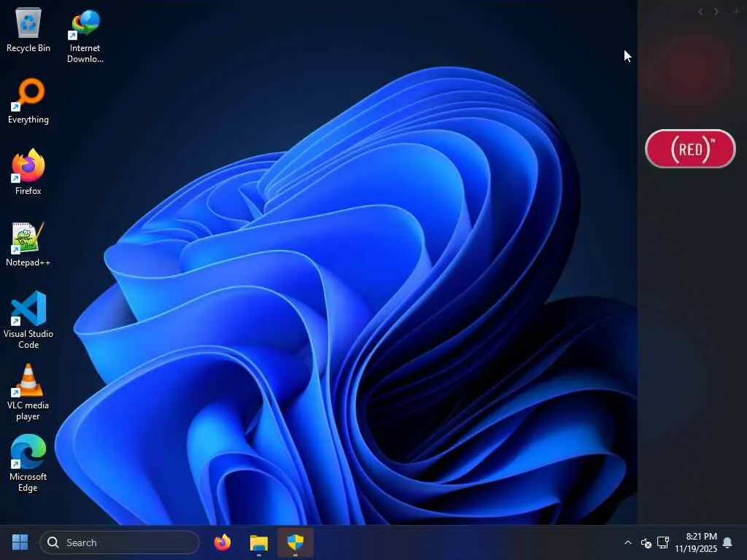Click the taskbar Search box

coord(120,542)
